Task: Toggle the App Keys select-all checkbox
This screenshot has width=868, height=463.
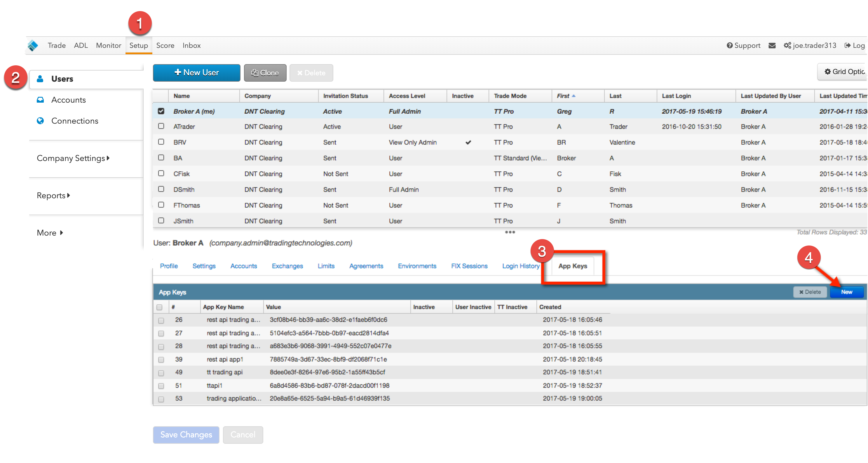Action: tap(159, 307)
